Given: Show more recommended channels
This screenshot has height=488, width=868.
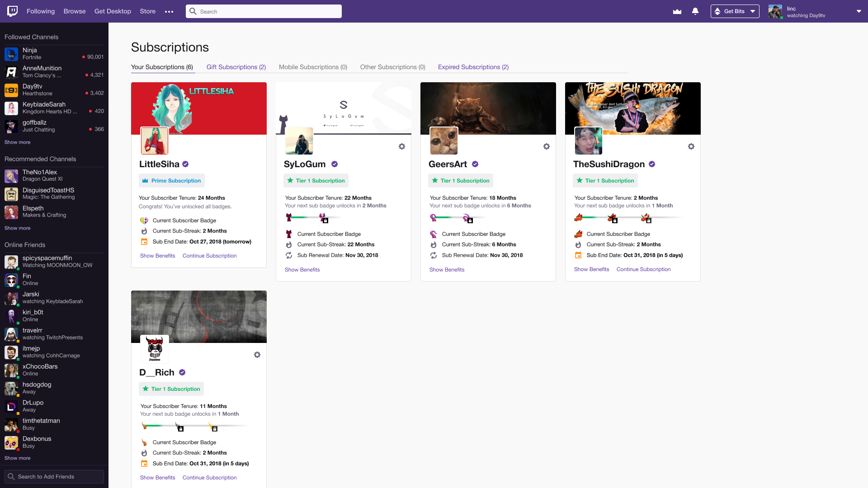Looking at the screenshot, I should [18, 228].
